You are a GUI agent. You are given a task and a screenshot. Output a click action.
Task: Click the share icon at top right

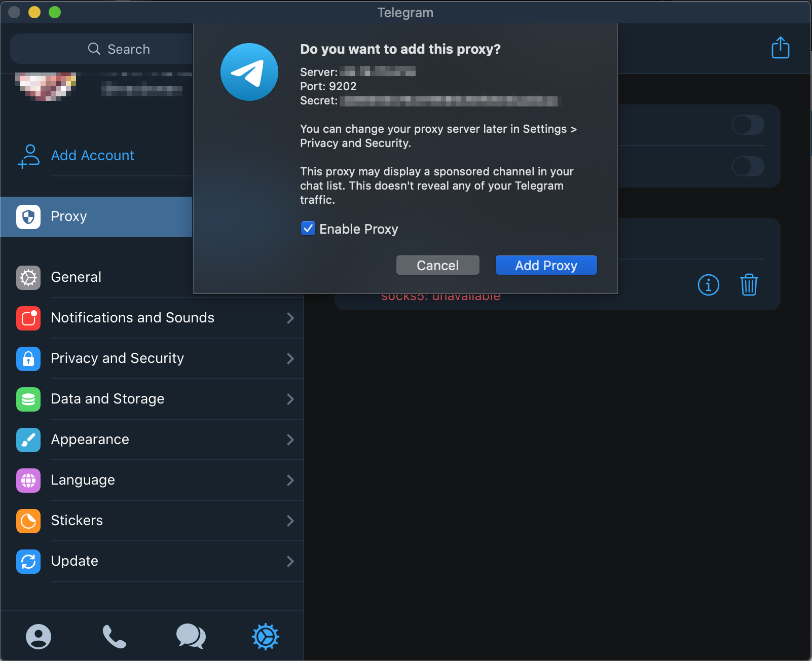[780, 48]
